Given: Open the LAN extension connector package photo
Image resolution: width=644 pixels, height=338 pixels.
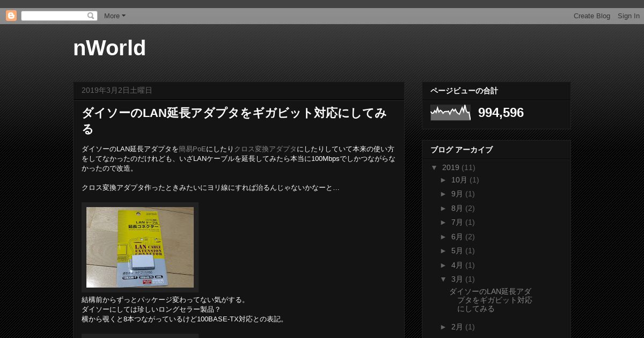Looking at the screenshot, I should point(140,247).
